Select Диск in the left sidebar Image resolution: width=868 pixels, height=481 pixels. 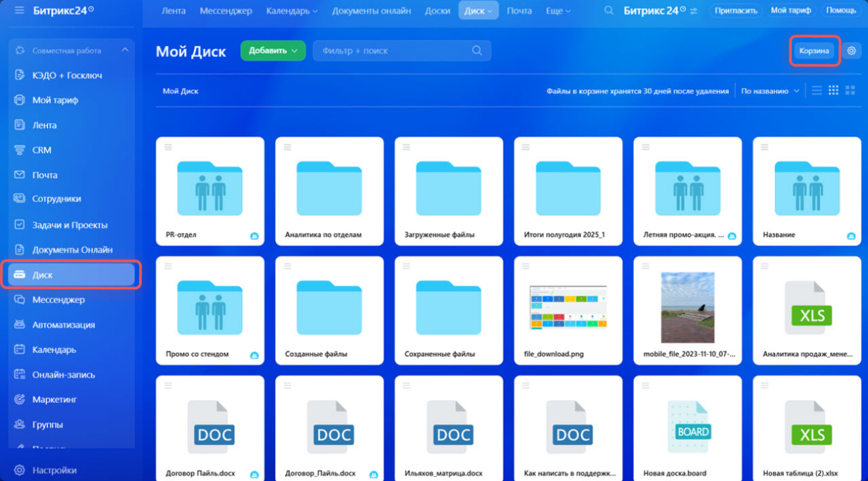71,275
